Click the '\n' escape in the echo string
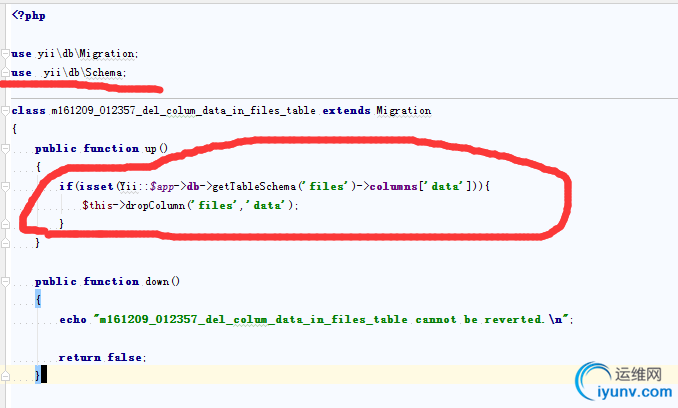The image size is (678, 408). [556, 319]
